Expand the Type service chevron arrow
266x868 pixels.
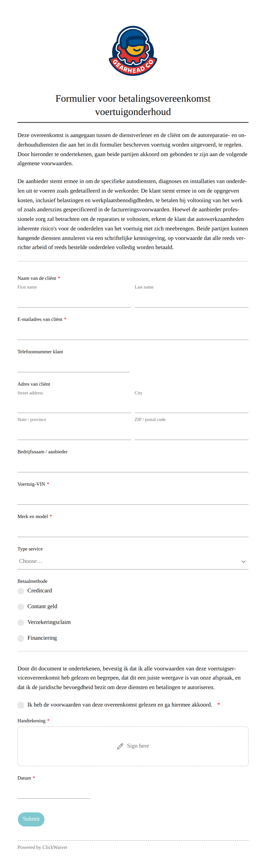point(243,561)
